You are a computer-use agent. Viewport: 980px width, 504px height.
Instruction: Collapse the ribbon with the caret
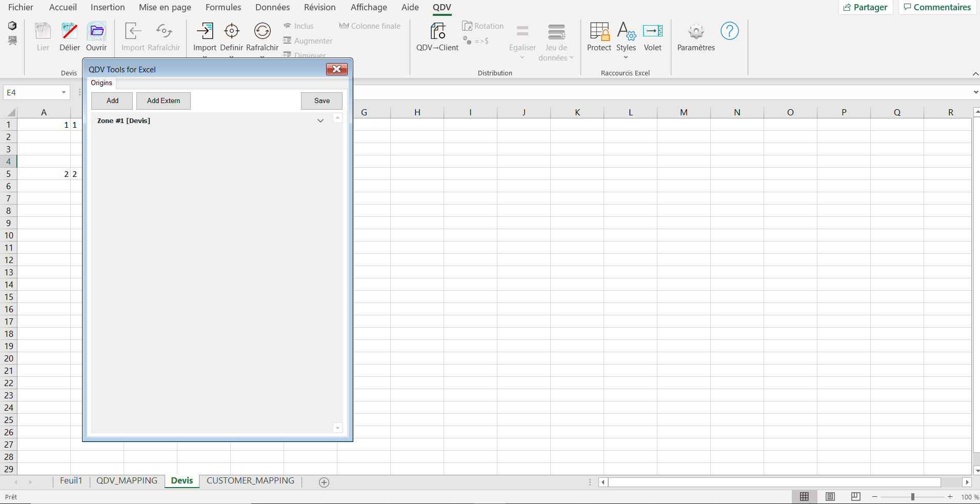[975, 74]
